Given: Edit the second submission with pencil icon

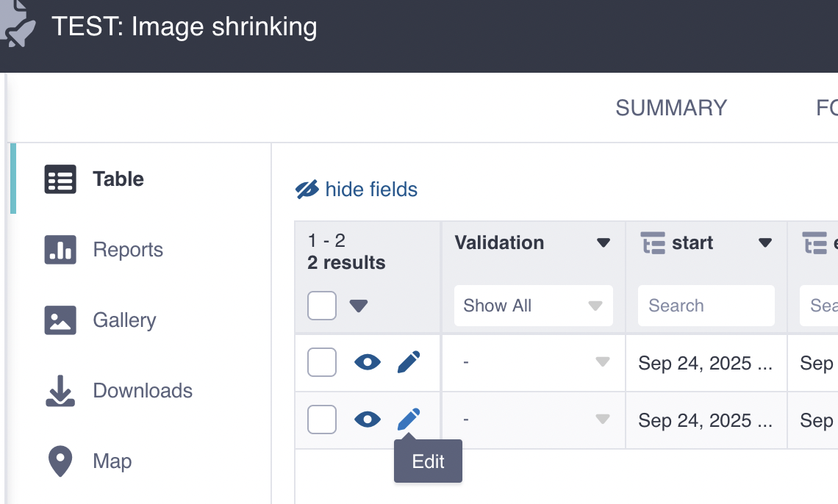Looking at the screenshot, I should point(409,420).
